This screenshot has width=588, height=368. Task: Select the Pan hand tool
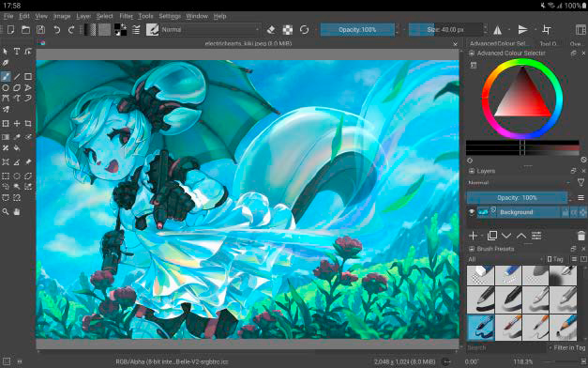pyautogui.click(x=17, y=212)
